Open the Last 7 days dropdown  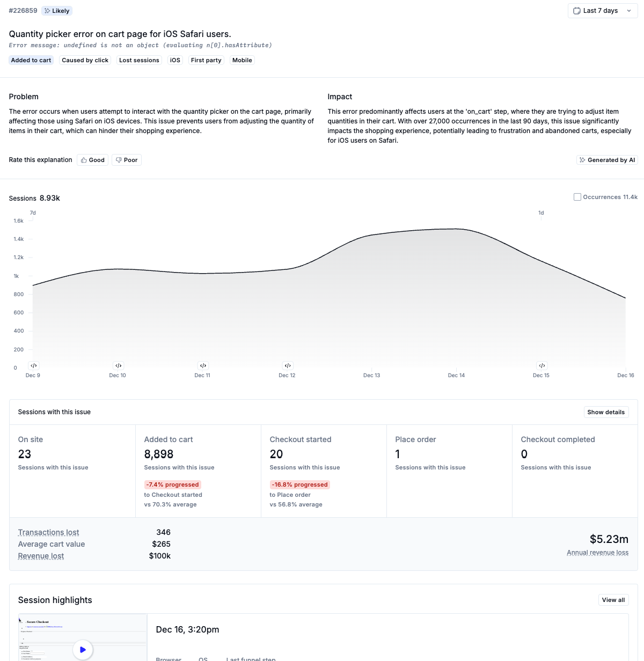(602, 11)
